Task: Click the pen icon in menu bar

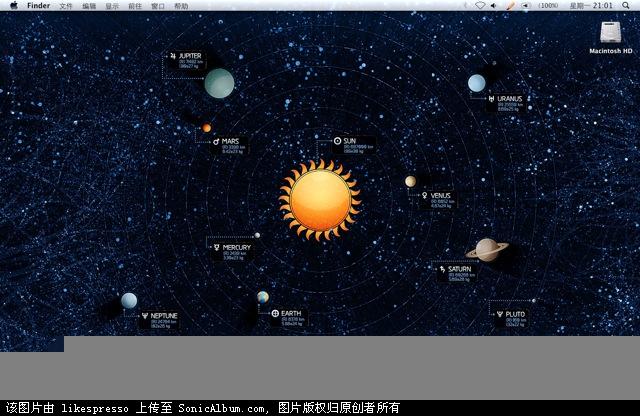Action: pos(511,5)
